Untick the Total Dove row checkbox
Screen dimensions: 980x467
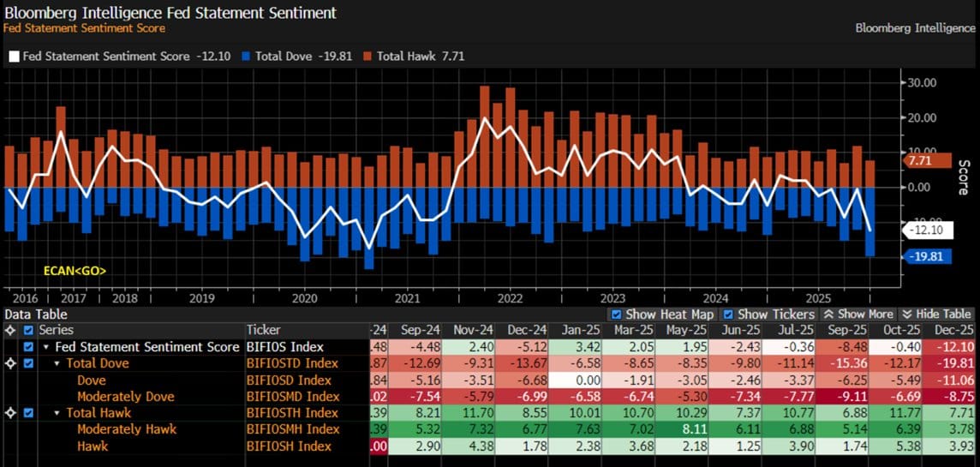[28, 363]
